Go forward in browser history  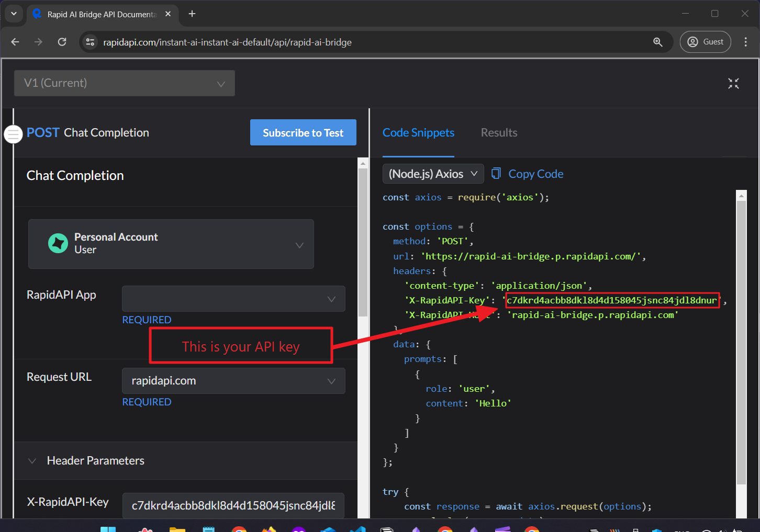(x=38, y=42)
